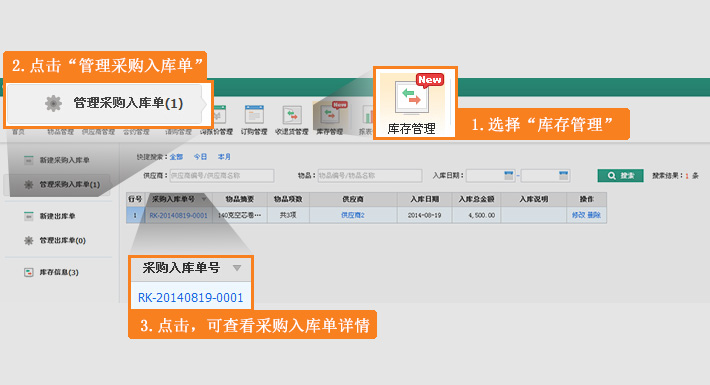Click the green 搜索 button

[x=620, y=175]
